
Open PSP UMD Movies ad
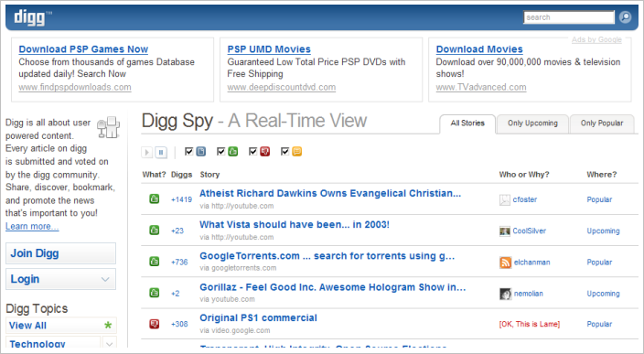coord(269,49)
